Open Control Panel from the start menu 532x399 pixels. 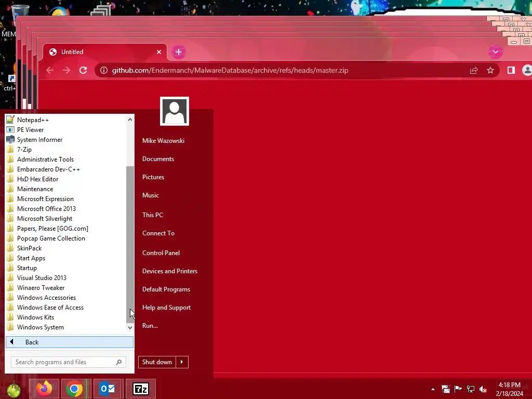tap(161, 253)
